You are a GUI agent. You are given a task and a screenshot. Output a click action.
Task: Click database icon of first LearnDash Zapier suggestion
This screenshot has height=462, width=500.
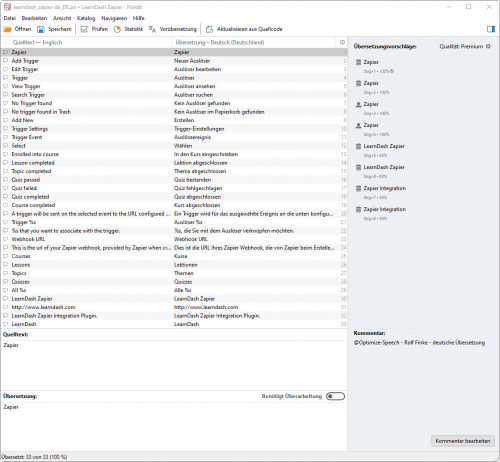tap(358, 146)
